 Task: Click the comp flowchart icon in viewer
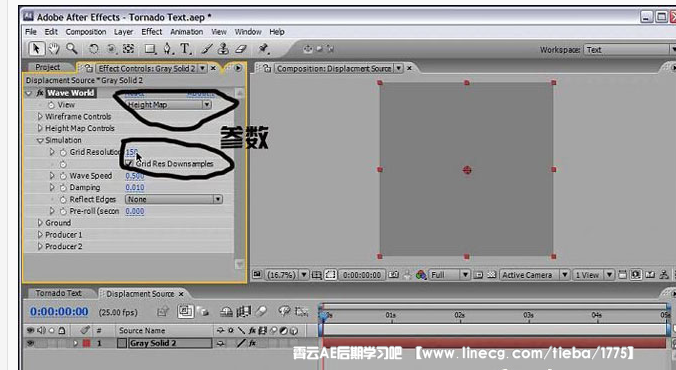click(664, 275)
